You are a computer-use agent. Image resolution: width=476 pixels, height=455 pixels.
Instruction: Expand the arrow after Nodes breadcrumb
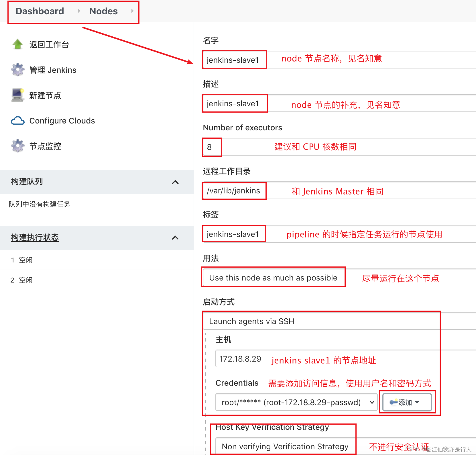[132, 11]
